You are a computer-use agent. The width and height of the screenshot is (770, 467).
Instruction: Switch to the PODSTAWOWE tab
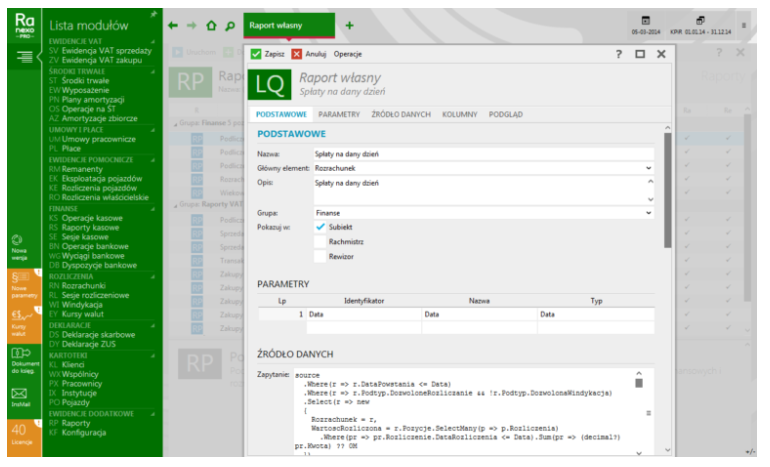pos(281,114)
